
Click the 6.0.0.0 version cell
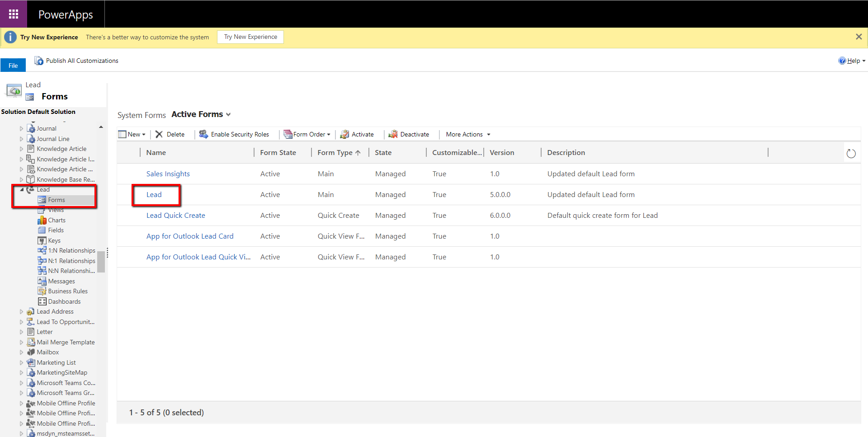[500, 216]
